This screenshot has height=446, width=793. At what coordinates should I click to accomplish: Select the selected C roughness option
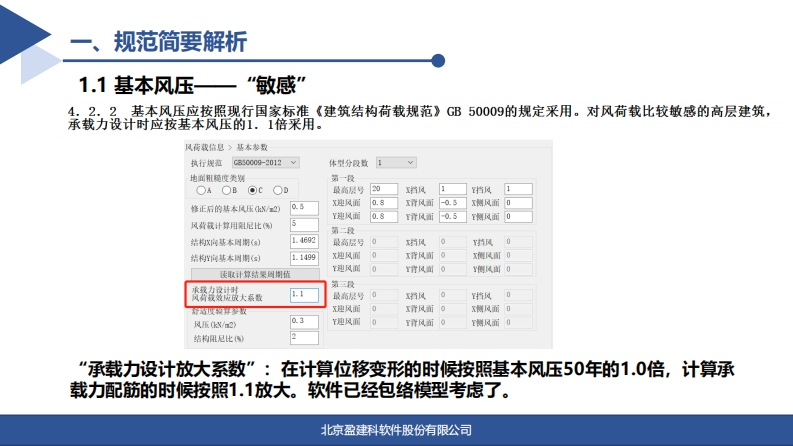click(253, 189)
